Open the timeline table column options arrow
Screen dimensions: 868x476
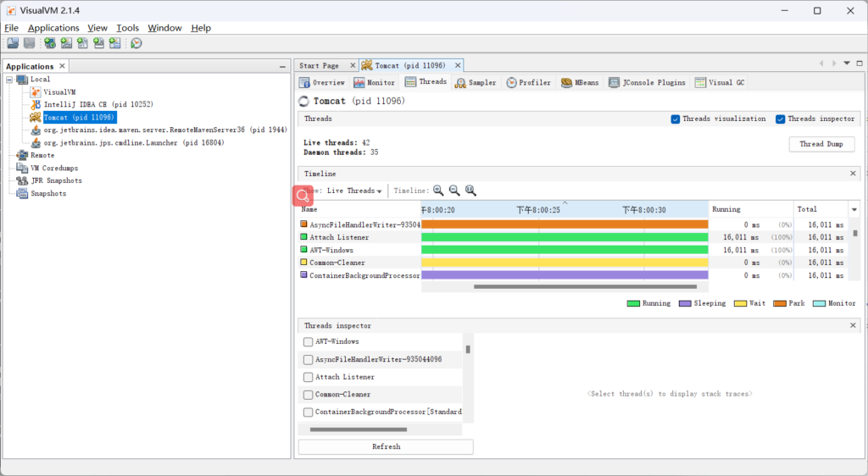pyautogui.click(x=854, y=209)
